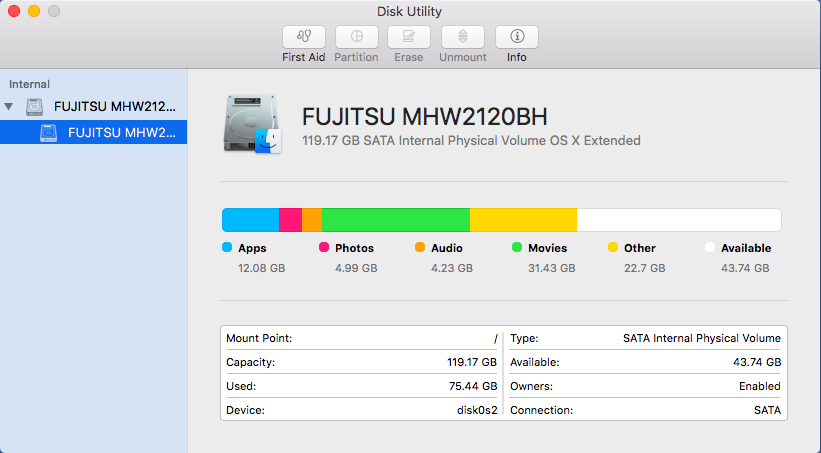
Task: Click the large hard drive Finder icon
Action: tap(252, 124)
